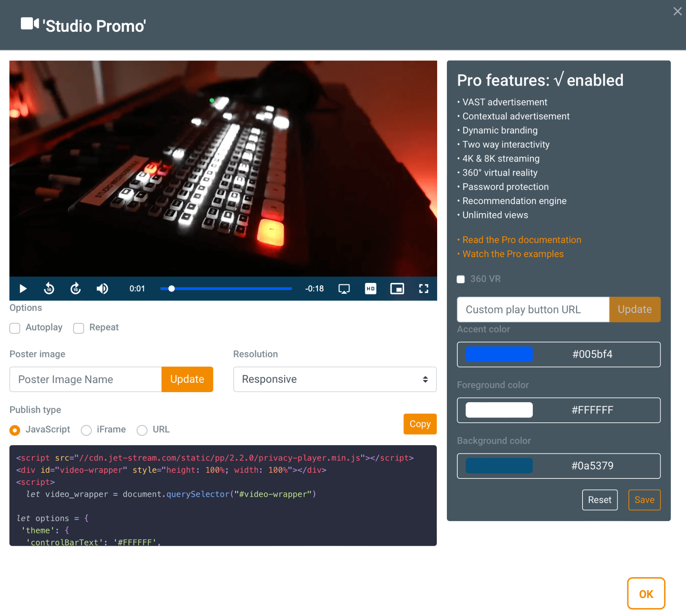Screen dimensions: 686x616
Task: Open the Resolution dropdown
Action: tap(334, 379)
